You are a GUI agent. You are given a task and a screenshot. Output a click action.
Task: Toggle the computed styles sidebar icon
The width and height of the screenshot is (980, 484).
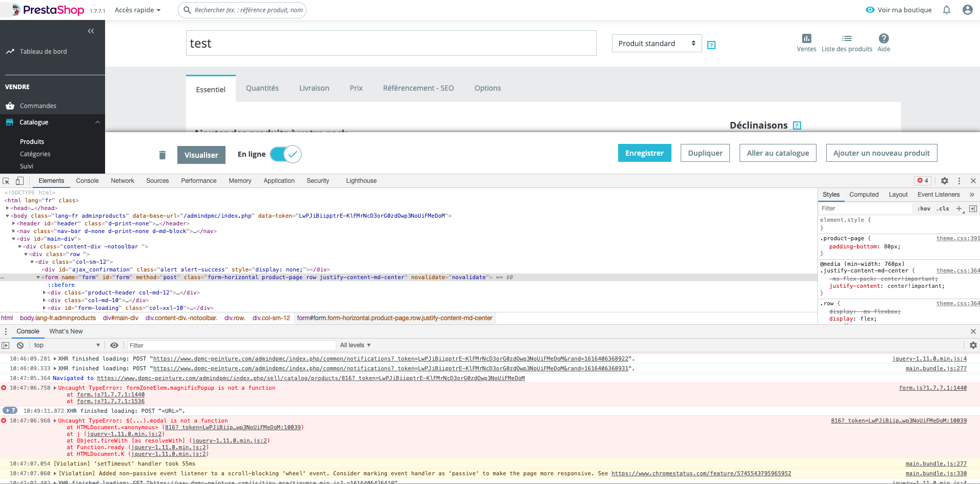973,208
